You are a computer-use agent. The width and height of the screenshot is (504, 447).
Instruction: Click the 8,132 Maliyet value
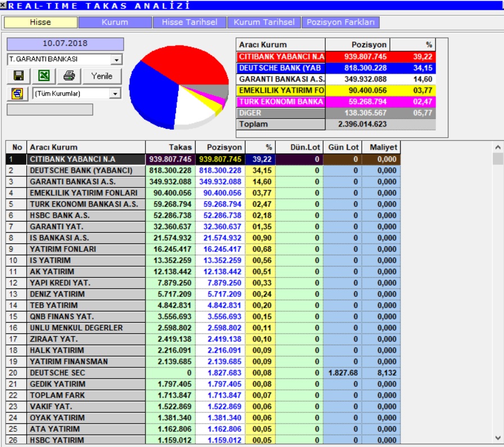(x=387, y=373)
